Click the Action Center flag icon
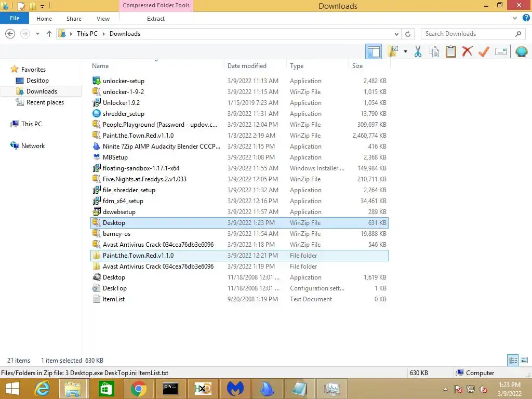The height and width of the screenshot is (399, 532). 458,389
